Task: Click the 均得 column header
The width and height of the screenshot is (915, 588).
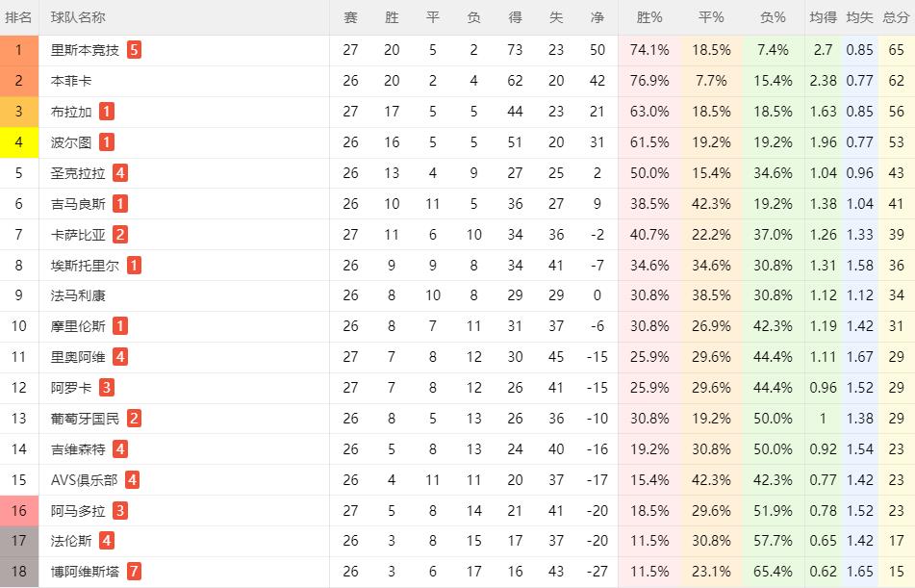Action: point(824,17)
